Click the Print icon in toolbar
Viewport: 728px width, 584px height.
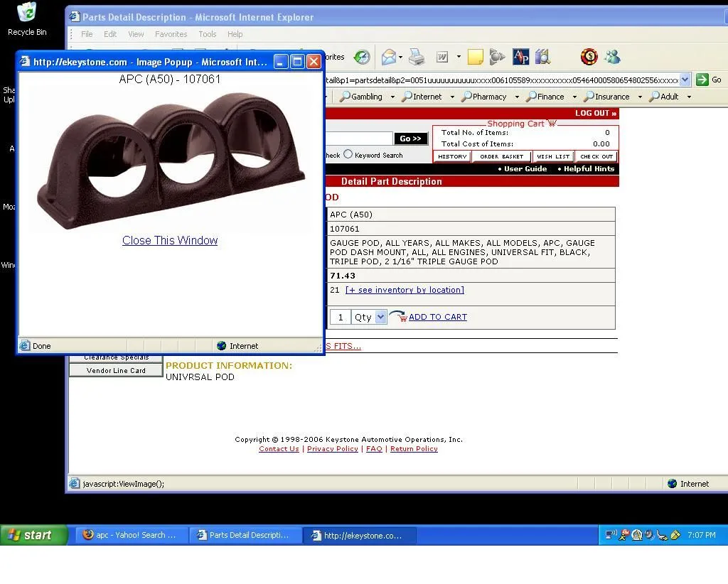417,57
